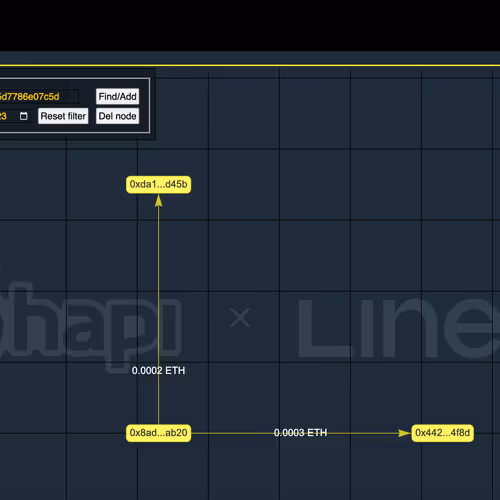
Task: Click the vertical edge line above 0.0002 ETH
Action: point(158,283)
